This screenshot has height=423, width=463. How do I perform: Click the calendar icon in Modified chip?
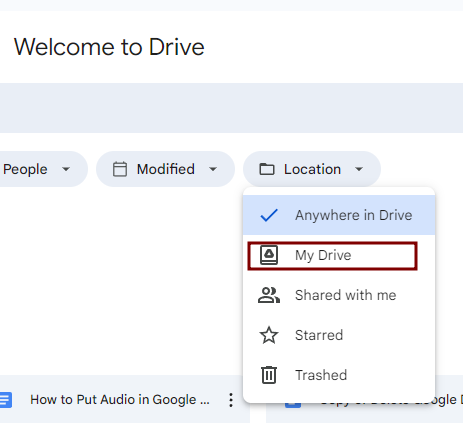coord(120,169)
